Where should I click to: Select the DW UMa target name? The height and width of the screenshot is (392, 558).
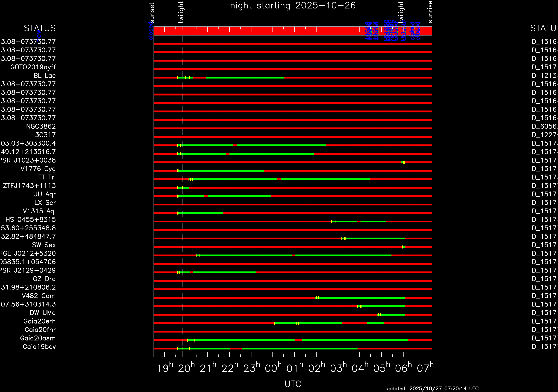pyautogui.click(x=43, y=313)
